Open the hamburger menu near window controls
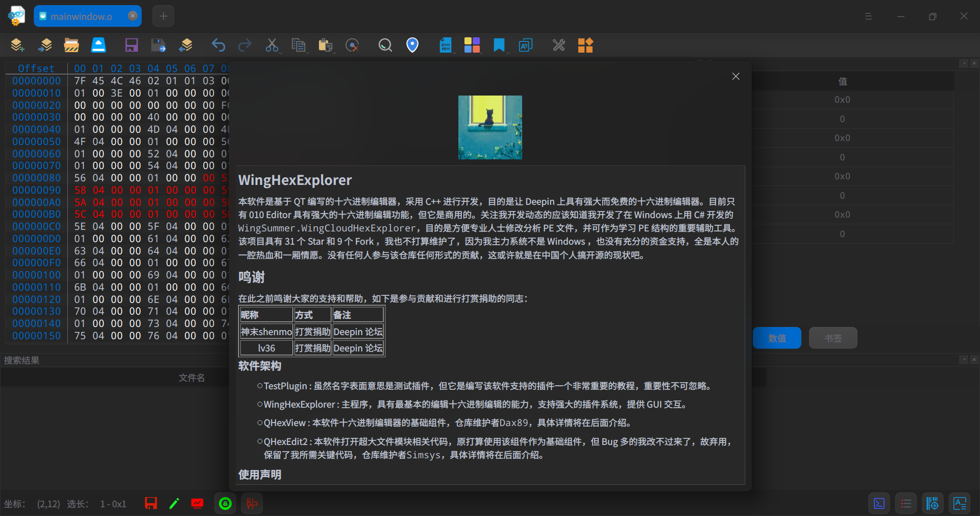This screenshot has width=980, height=516. pyautogui.click(x=868, y=16)
